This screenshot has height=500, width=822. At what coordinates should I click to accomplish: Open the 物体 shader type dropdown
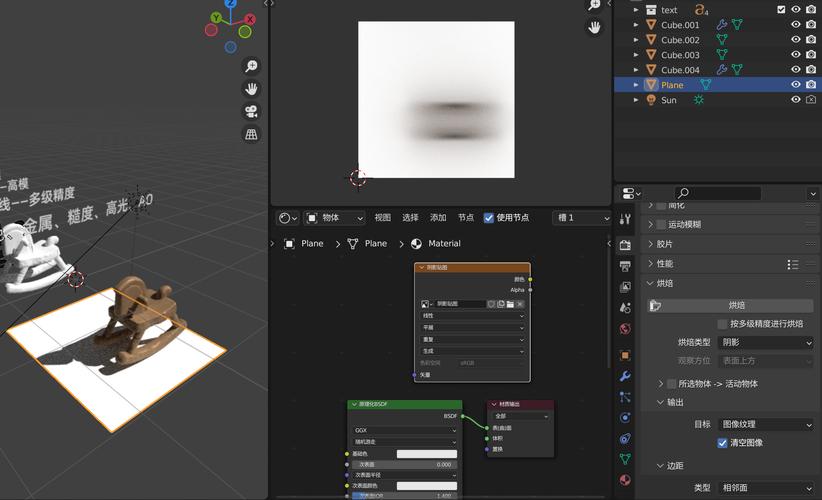334,218
